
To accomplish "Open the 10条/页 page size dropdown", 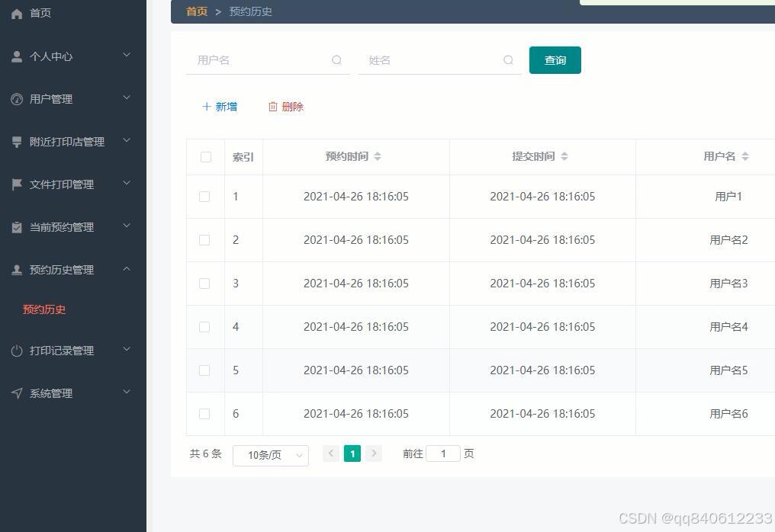I will click(270, 454).
